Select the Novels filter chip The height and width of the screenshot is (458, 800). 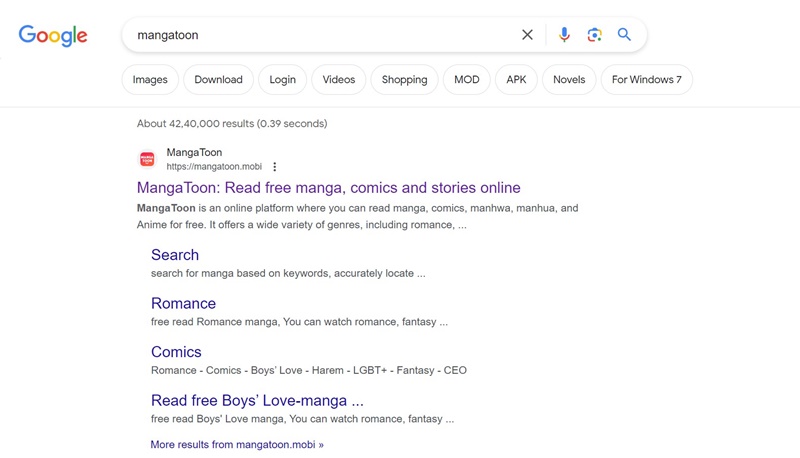tap(569, 80)
